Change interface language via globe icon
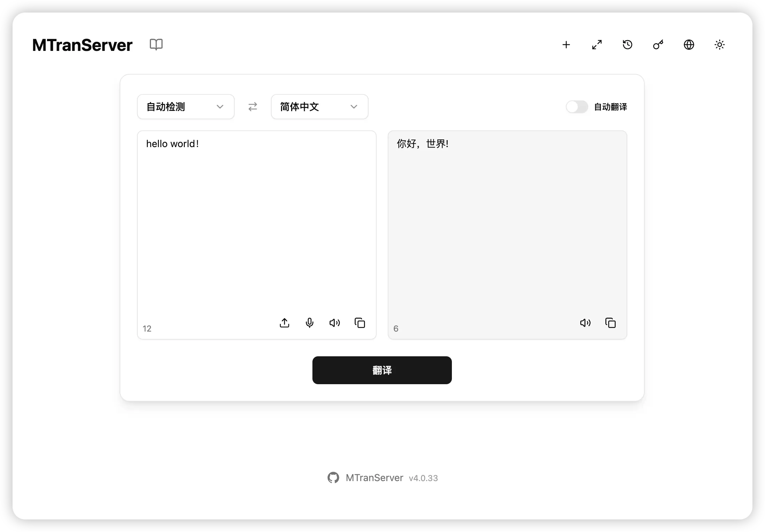This screenshot has width=765, height=532. coord(689,45)
